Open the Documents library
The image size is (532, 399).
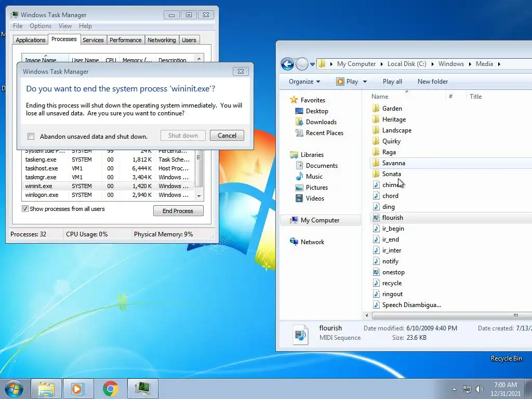click(322, 165)
